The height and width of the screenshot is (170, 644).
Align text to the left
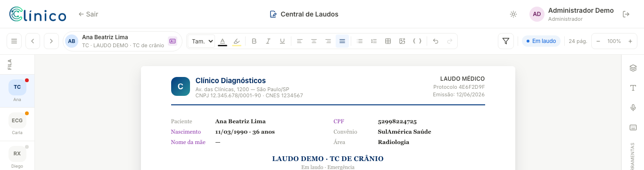coord(299,41)
